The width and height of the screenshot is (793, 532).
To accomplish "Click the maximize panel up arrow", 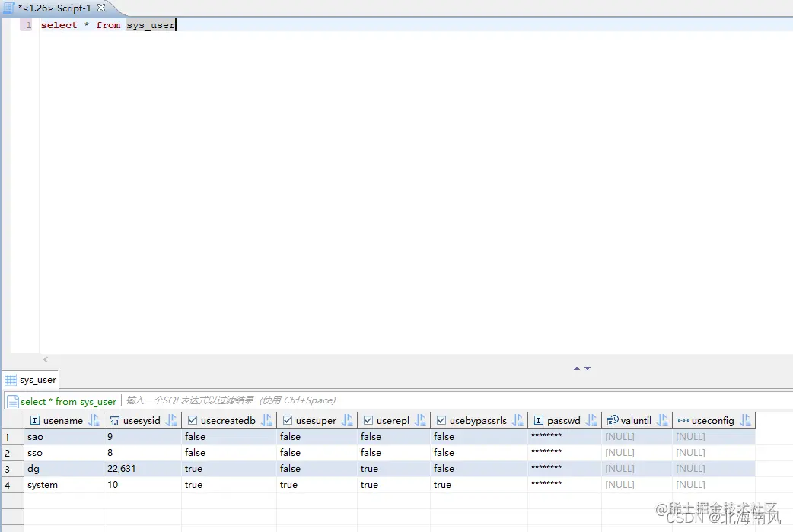I will pos(577,368).
